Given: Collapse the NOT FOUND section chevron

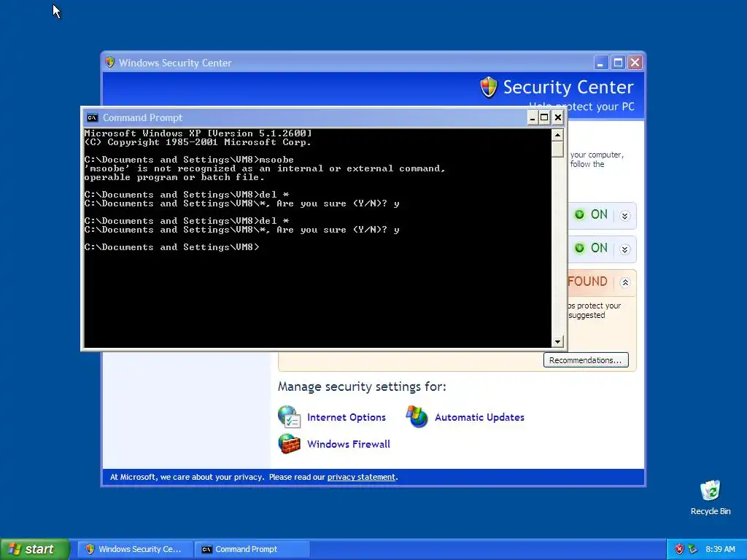Looking at the screenshot, I should click(625, 282).
